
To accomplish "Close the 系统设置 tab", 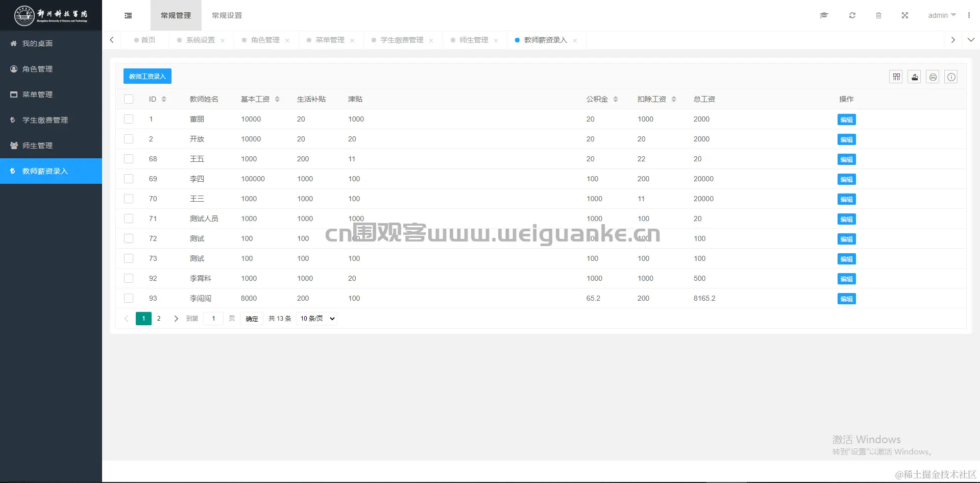I will (223, 40).
